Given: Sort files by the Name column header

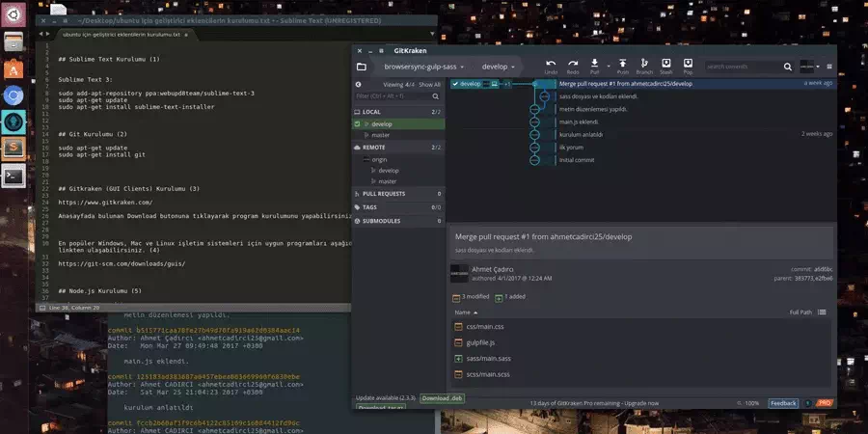Looking at the screenshot, I should coord(466,312).
